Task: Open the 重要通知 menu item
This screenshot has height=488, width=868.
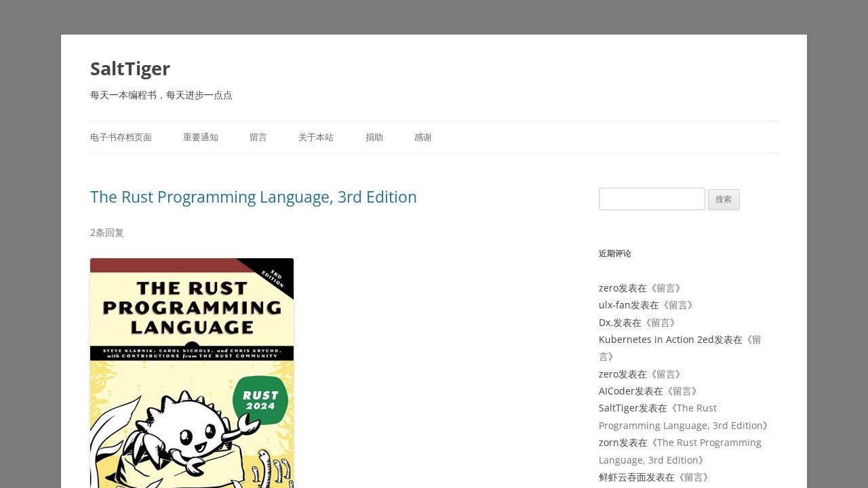Action: (x=200, y=138)
